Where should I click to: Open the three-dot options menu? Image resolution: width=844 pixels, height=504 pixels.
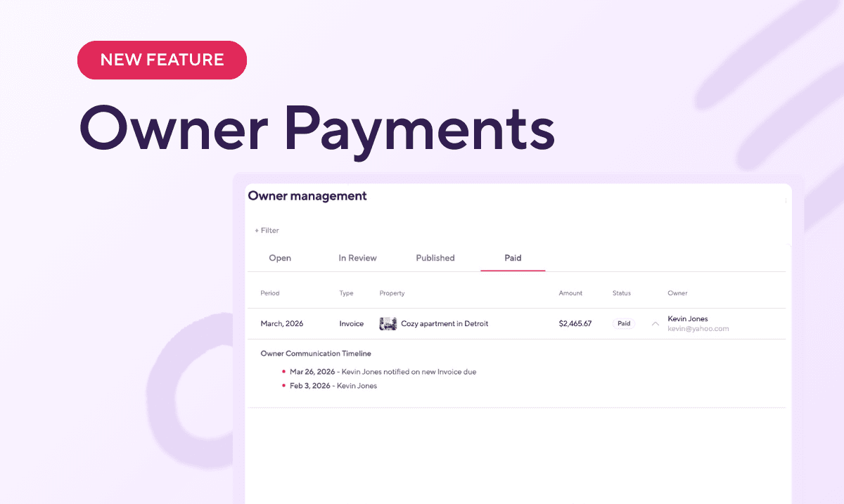[x=786, y=200]
